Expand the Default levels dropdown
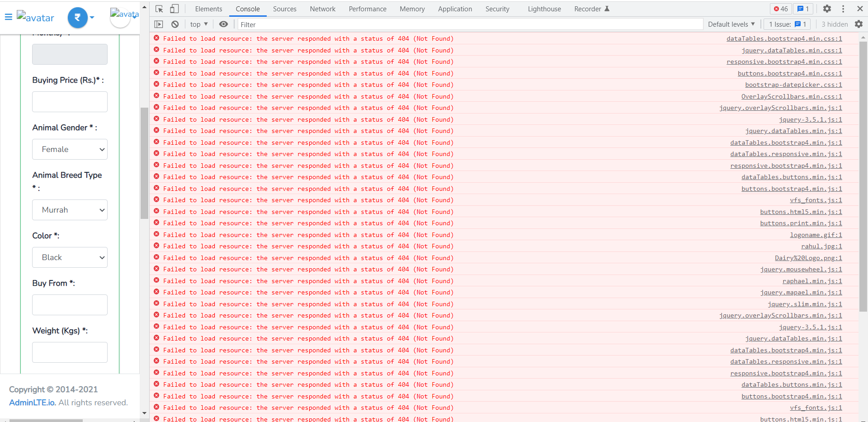 click(731, 24)
